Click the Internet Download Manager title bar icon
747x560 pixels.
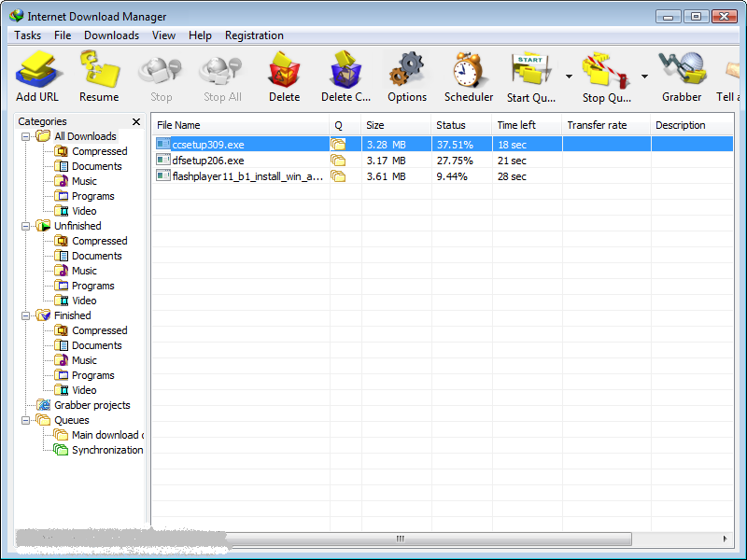(x=16, y=16)
